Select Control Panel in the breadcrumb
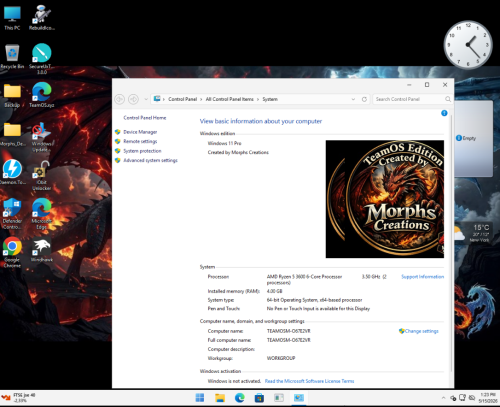This screenshot has height=407, width=500. (x=182, y=99)
